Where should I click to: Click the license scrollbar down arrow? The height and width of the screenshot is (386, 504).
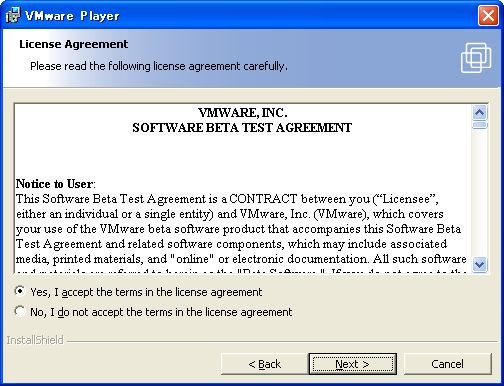[x=480, y=265]
